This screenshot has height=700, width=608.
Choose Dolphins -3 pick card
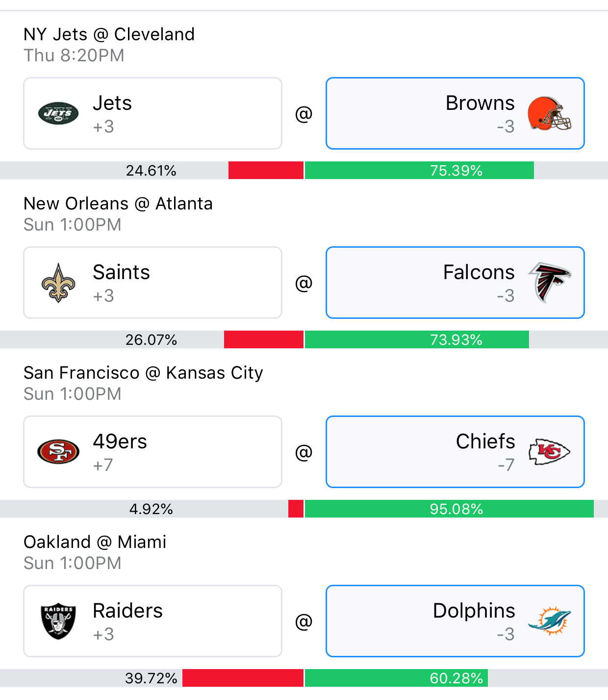455,621
